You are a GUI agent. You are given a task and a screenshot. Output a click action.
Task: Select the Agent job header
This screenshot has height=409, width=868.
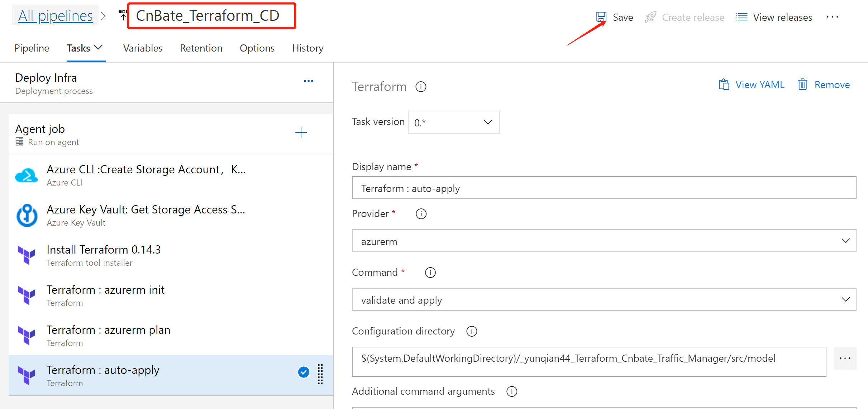(x=171, y=134)
